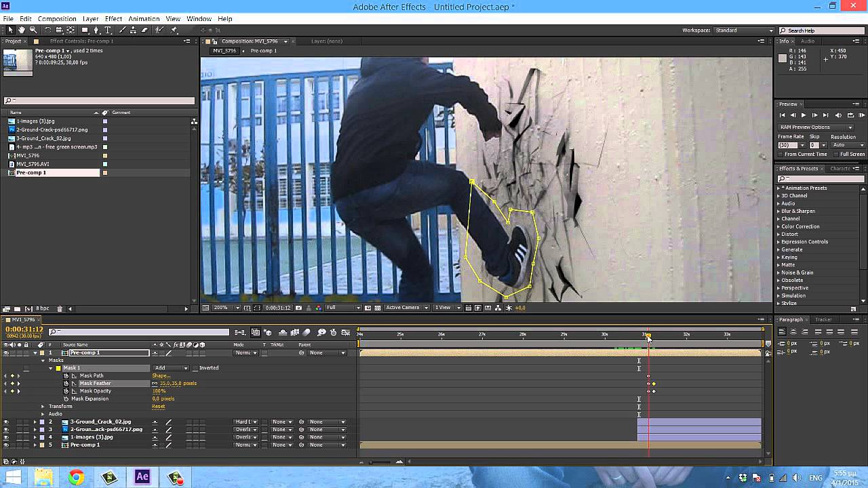Open the viewer 200% magnification dropdown
This screenshot has width=868, height=488.
(227, 308)
